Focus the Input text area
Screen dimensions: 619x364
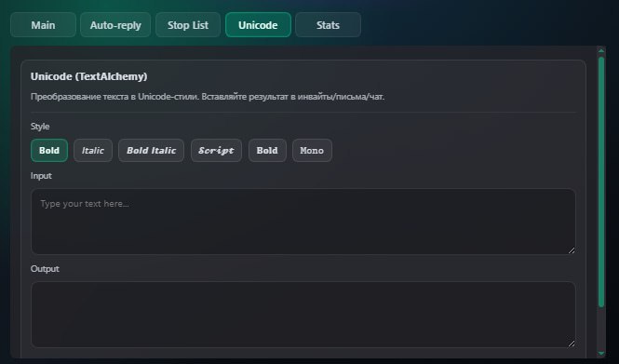coord(303,222)
